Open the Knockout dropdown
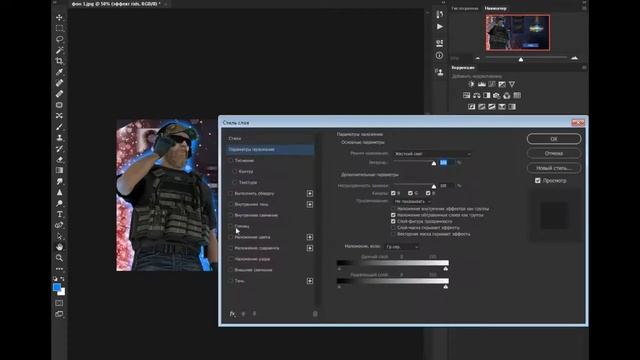The height and width of the screenshot is (360, 640). [412, 201]
